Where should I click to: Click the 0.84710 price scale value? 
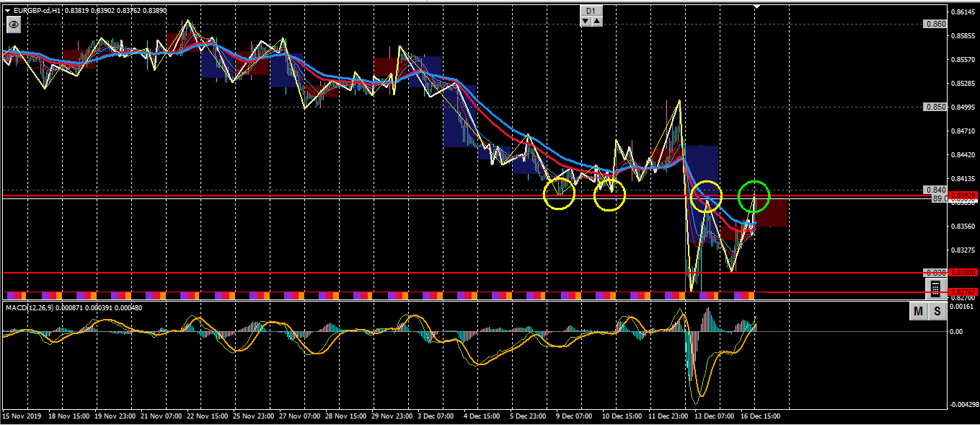tap(964, 131)
